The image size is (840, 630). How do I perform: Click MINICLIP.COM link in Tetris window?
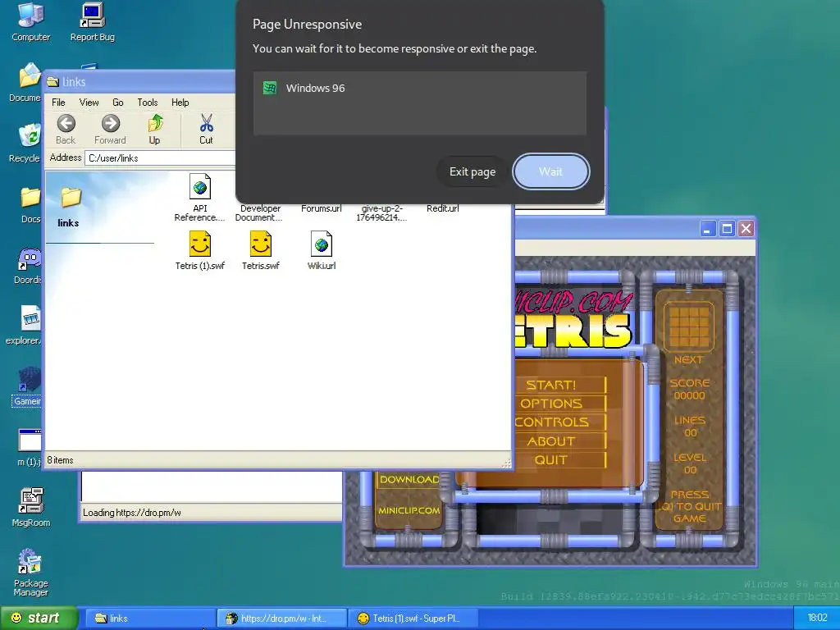409,510
